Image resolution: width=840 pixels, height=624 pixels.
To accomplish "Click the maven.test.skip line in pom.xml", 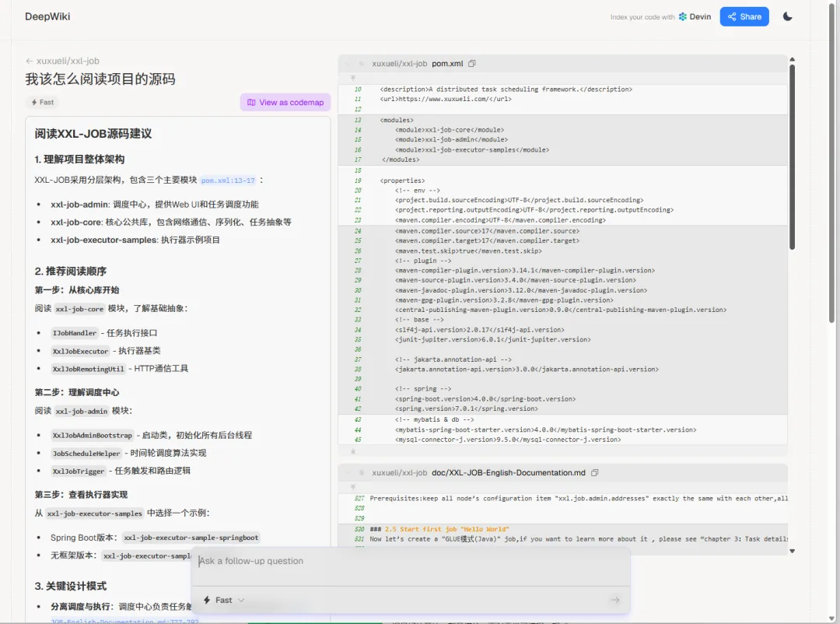I will point(468,251).
